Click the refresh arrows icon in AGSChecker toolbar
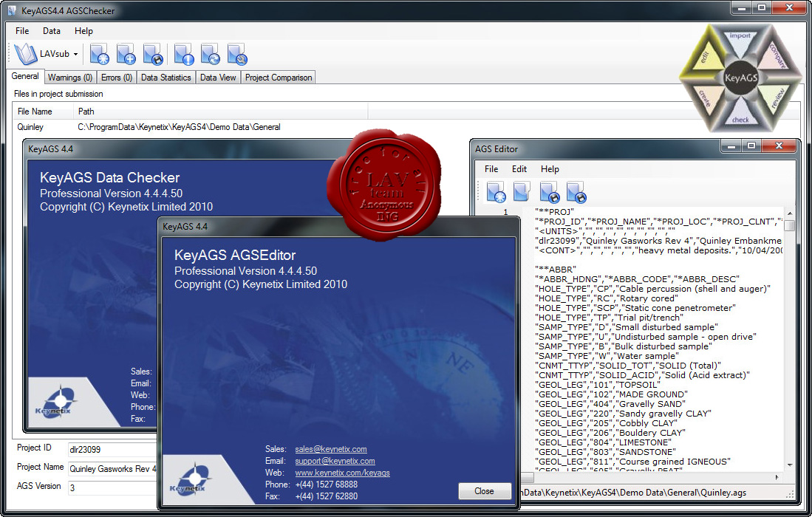This screenshot has width=812, height=517. [211, 55]
